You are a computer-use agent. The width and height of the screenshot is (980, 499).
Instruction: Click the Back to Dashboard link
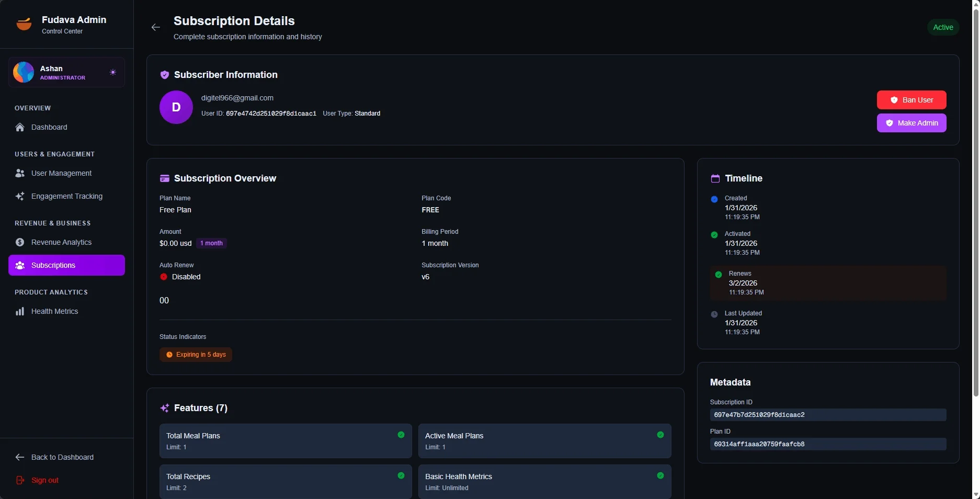(62, 457)
